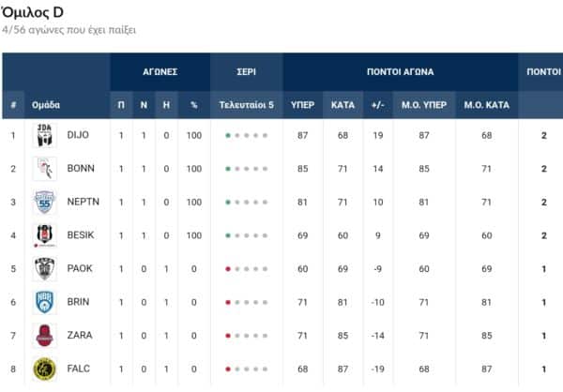
Task: Click DIJO's green last-game result dot
Action: pos(228,136)
